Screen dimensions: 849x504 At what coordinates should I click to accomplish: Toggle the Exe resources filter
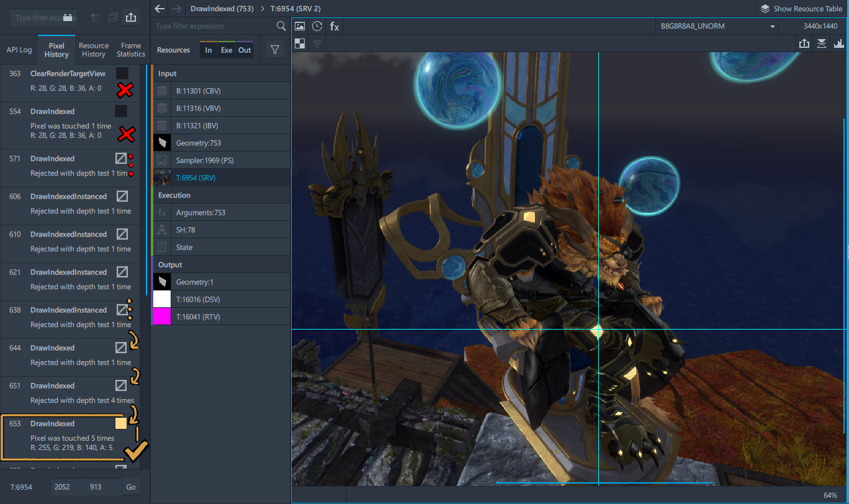click(x=227, y=50)
